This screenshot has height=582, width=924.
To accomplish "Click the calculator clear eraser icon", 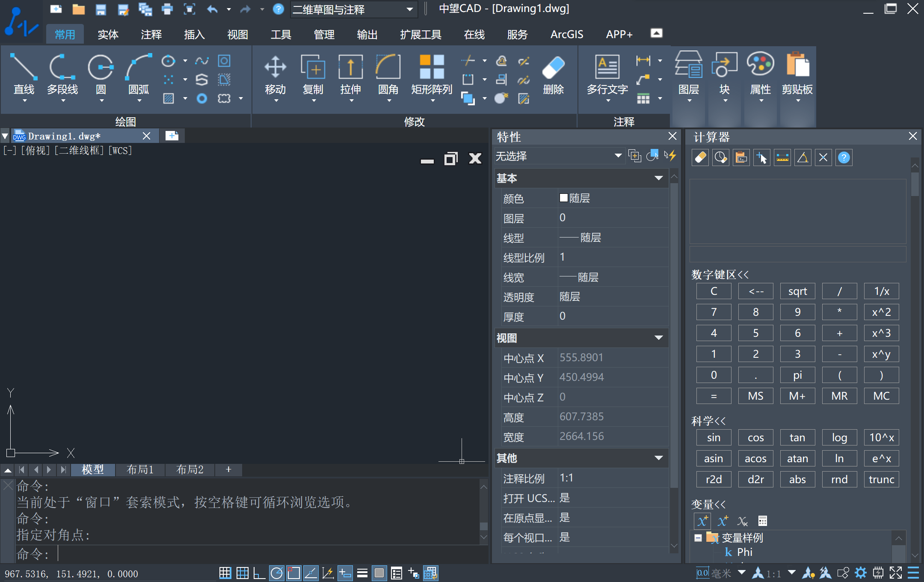I will point(700,157).
